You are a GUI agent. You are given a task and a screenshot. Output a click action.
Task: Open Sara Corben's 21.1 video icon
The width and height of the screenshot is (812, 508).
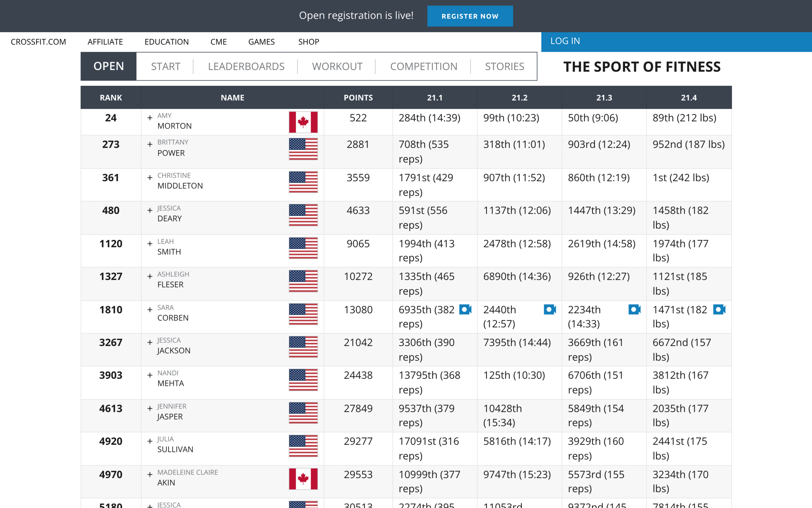[465, 309]
